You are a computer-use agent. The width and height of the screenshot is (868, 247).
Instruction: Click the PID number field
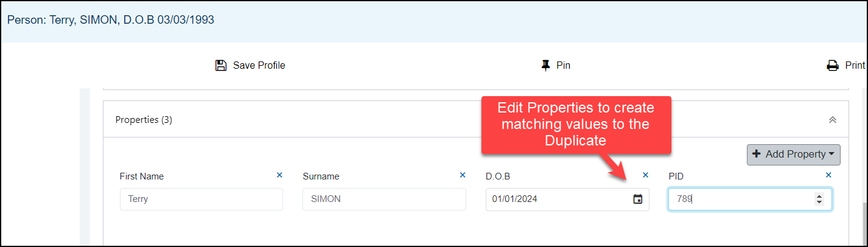pos(750,199)
